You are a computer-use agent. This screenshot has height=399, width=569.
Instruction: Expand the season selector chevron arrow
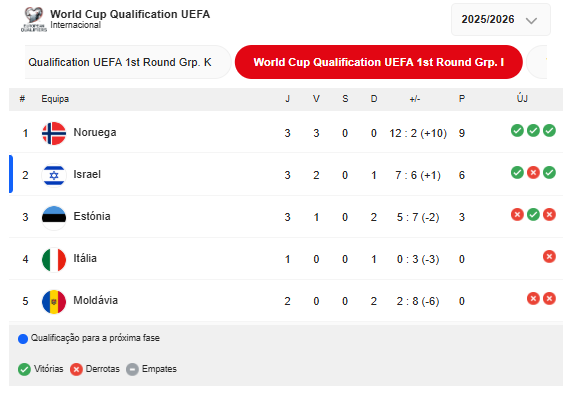(531, 20)
